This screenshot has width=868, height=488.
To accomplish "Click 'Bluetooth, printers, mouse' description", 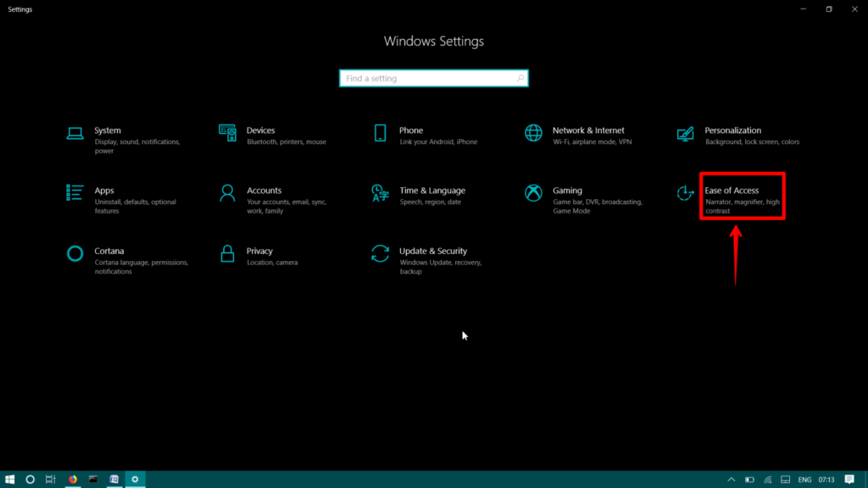I will tap(287, 141).
